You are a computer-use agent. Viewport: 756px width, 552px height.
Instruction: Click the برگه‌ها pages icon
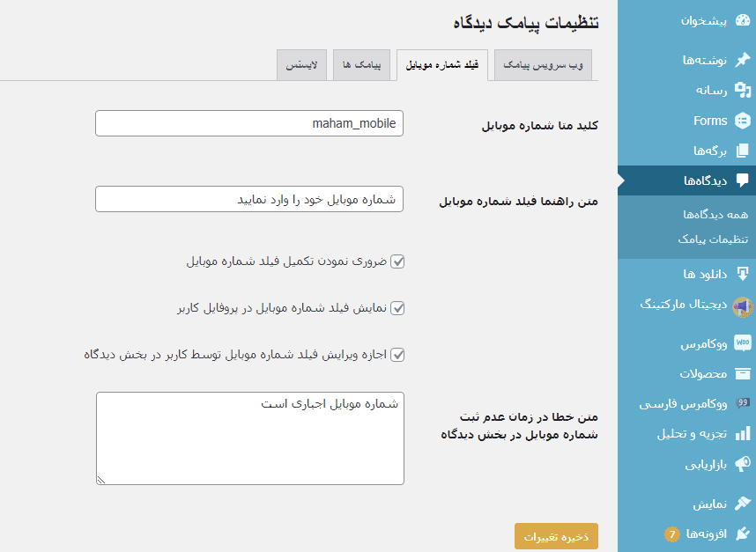point(743,151)
